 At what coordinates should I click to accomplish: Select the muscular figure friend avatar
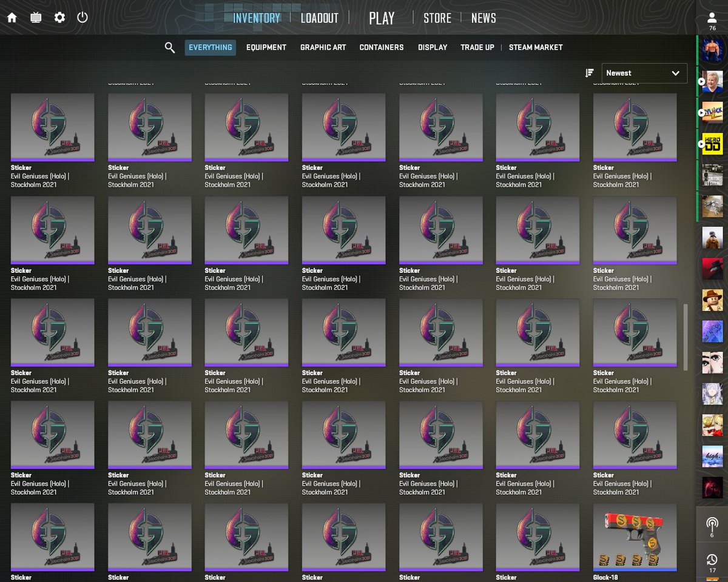click(712, 50)
